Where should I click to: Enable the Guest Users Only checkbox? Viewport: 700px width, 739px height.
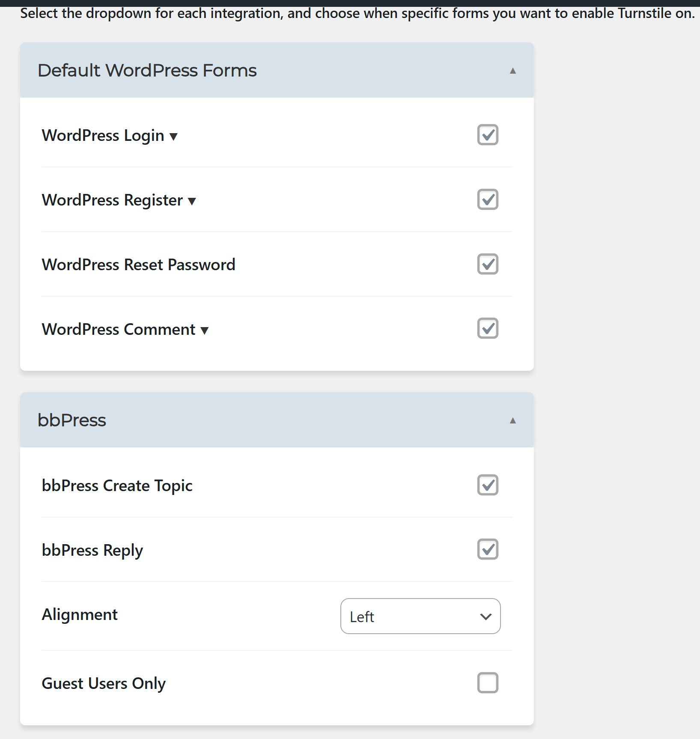click(x=488, y=682)
